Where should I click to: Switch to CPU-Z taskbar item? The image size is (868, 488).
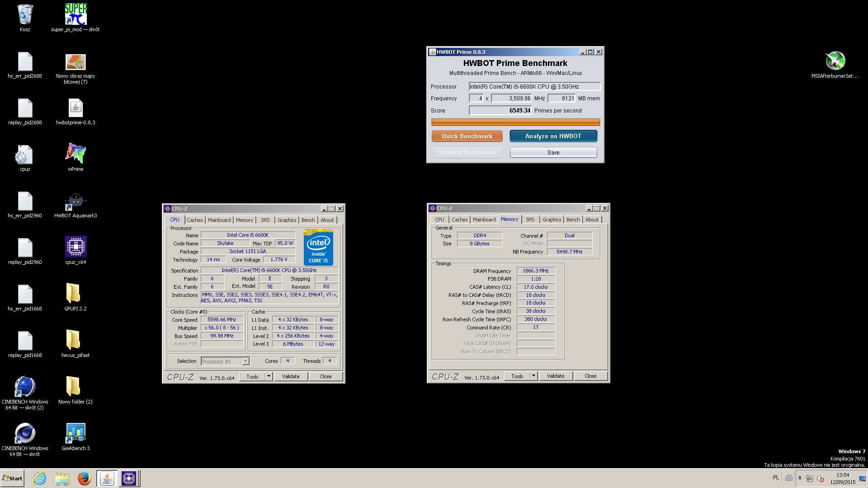(129, 479)
